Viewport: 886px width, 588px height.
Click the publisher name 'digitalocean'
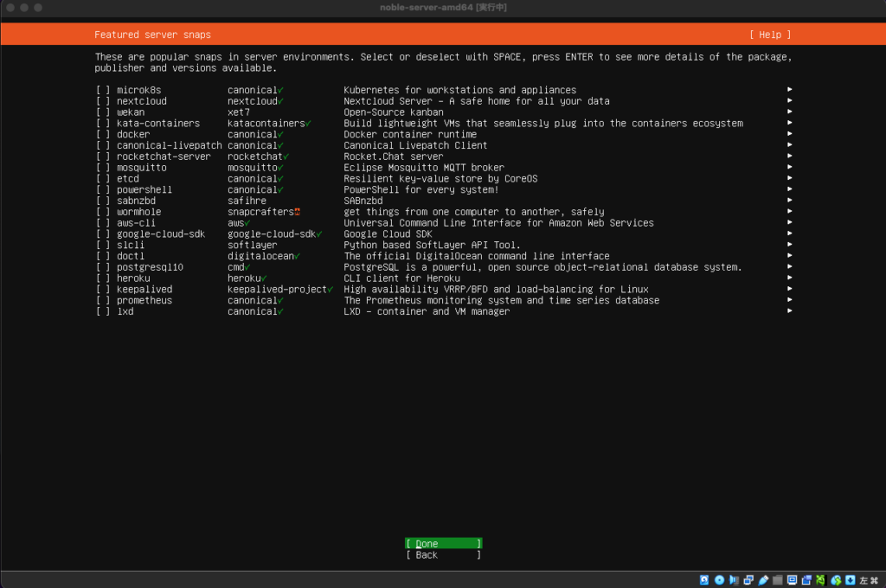[260, 256]
